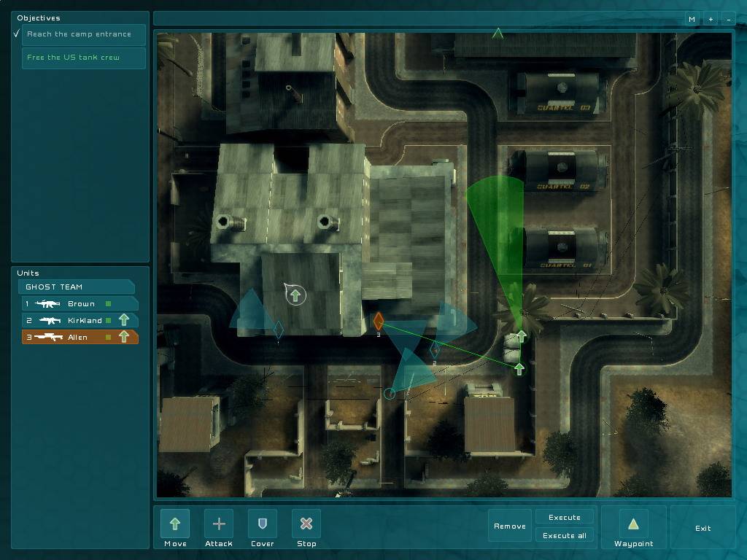Click the circled move arrow on the rooftop
This screenshot has width=747, height=560.
coord(295,295)
